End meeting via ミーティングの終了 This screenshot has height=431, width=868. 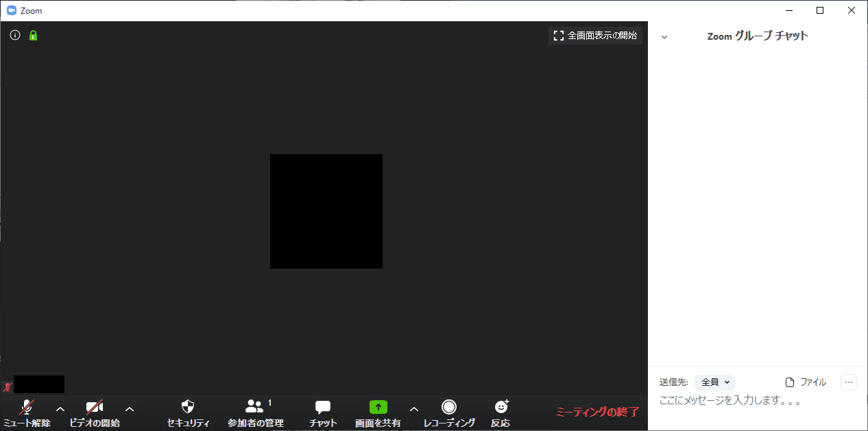[x=597, y=412]
